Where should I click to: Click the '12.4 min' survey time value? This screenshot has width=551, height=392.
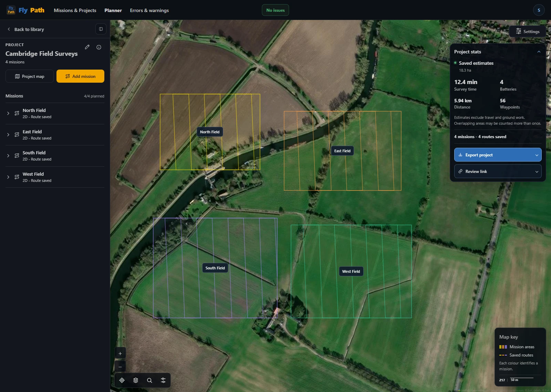click(x=466, y=82)
